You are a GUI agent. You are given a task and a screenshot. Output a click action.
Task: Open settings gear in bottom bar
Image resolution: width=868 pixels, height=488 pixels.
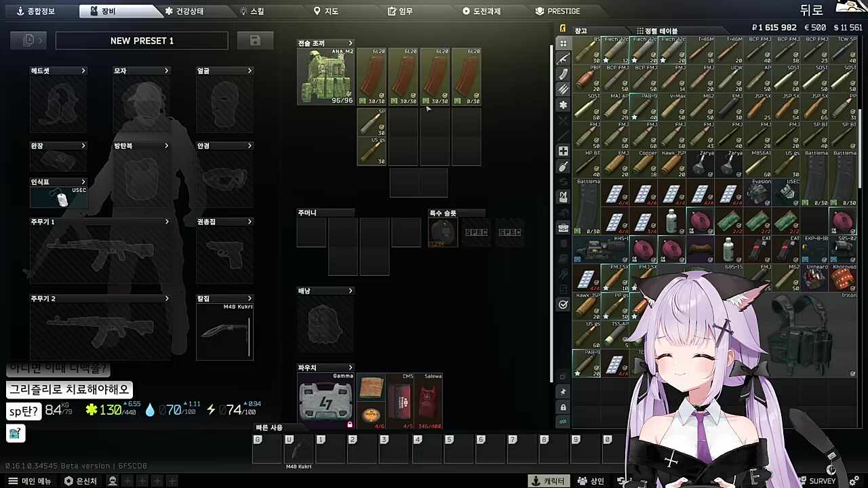click(x=854, y=481)
